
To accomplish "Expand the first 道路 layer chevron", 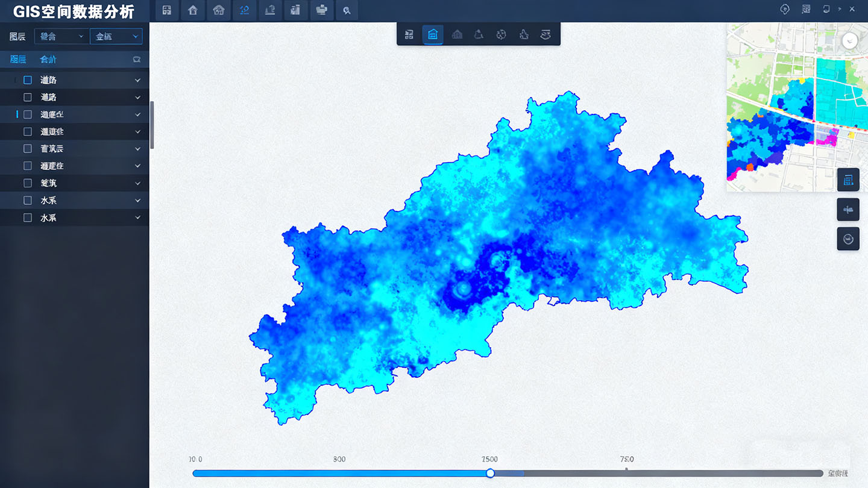I will click(x=137, y=80).
